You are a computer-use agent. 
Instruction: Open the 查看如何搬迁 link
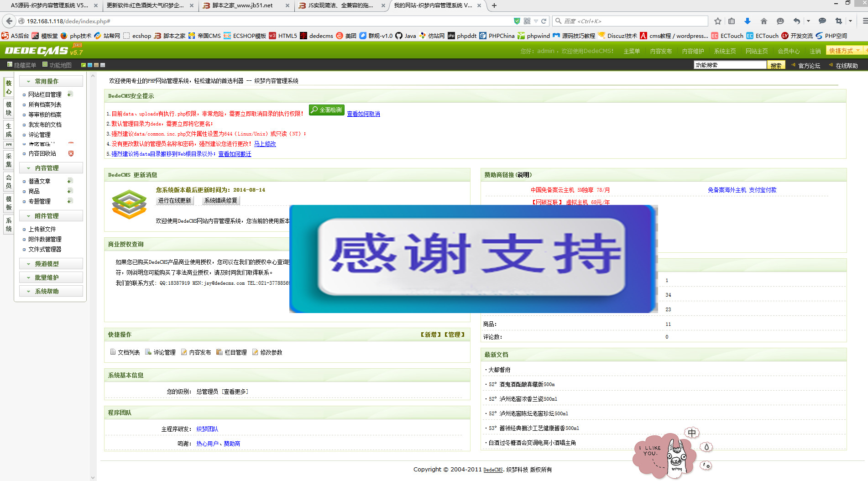tap(235, 154)
